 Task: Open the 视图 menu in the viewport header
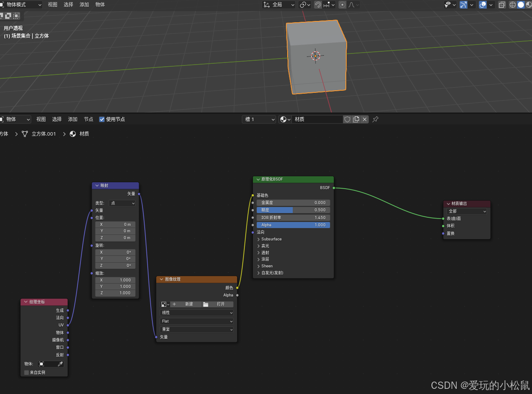point(52,5)
